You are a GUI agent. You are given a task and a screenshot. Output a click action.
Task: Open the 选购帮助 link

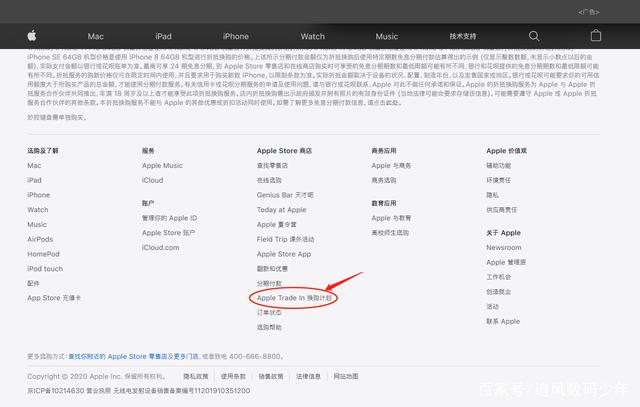269,327
